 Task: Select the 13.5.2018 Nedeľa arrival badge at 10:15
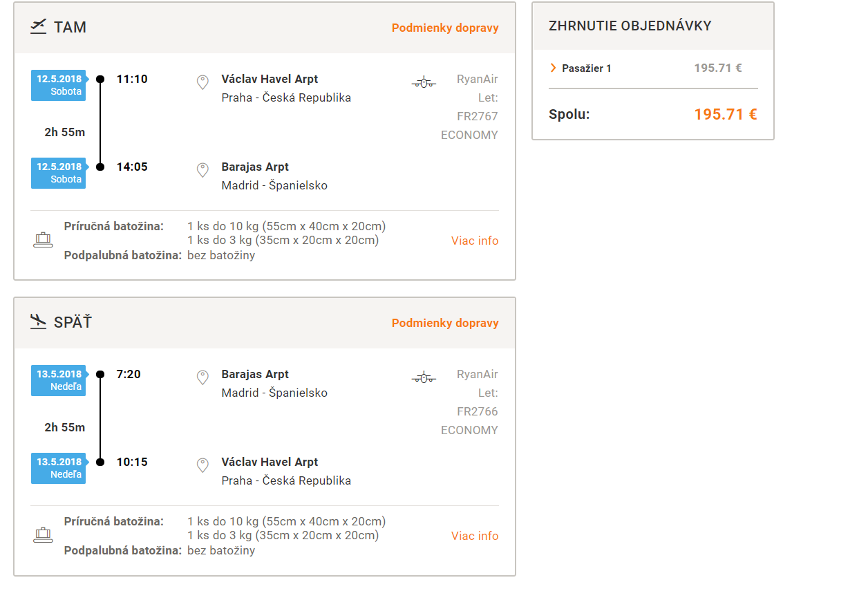click(59, 468)
